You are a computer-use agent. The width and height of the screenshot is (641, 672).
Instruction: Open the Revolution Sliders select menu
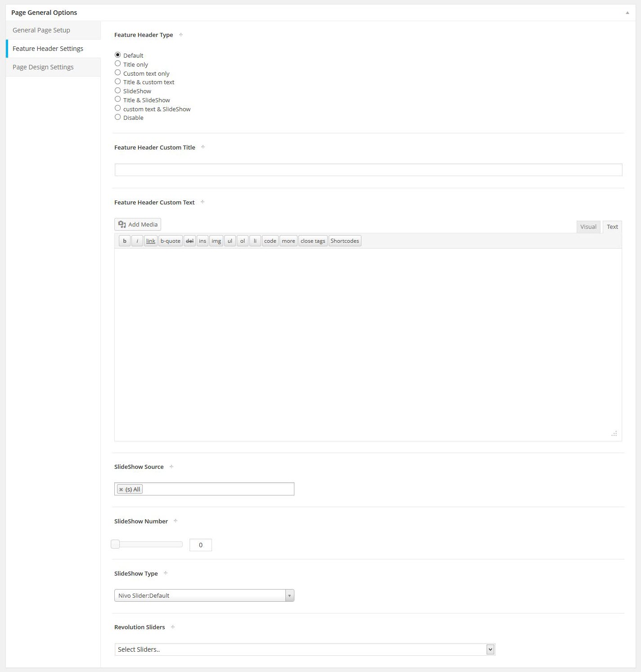tap(305, 649)
